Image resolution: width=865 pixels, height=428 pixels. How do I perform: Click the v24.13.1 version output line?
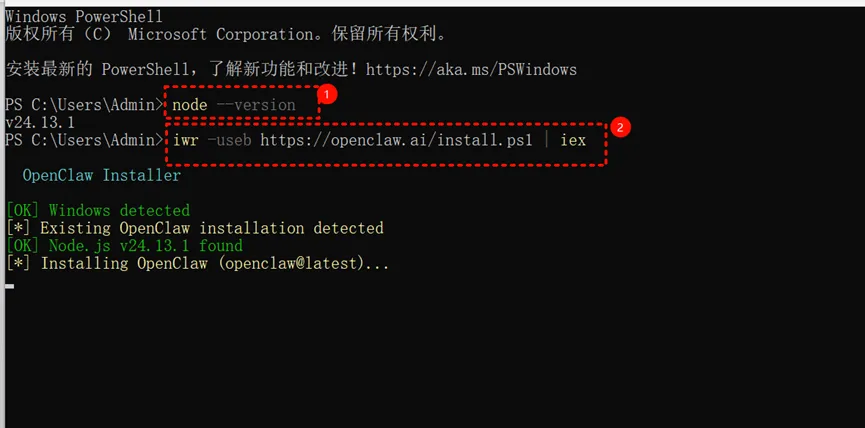pyautogui.click(x=39, y=122)
